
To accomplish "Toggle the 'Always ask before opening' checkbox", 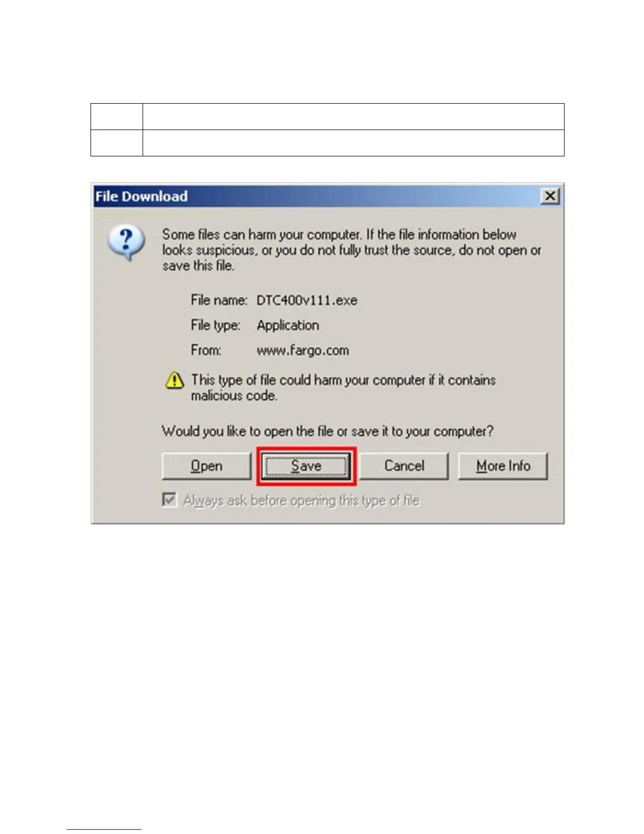I will (169, 500).
